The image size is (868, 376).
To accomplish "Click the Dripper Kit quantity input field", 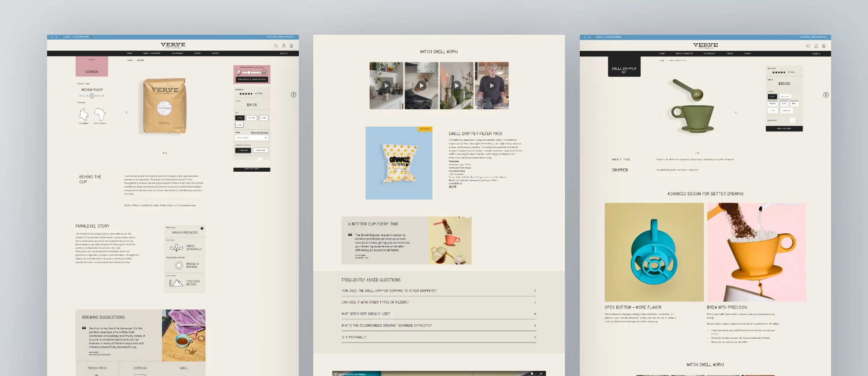I will pos(792,120).
